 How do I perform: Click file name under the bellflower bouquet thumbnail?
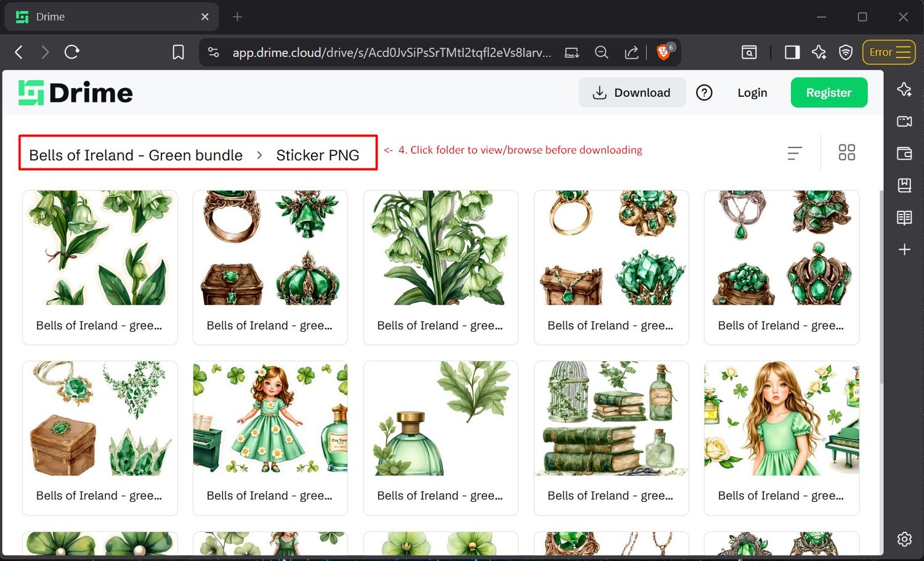tap(440, 326)
